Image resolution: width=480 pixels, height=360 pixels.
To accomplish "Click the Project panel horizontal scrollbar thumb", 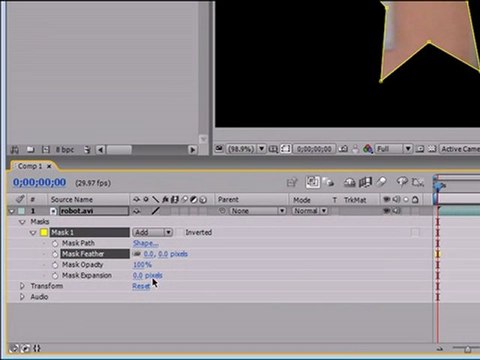I will tap(119, 150).
